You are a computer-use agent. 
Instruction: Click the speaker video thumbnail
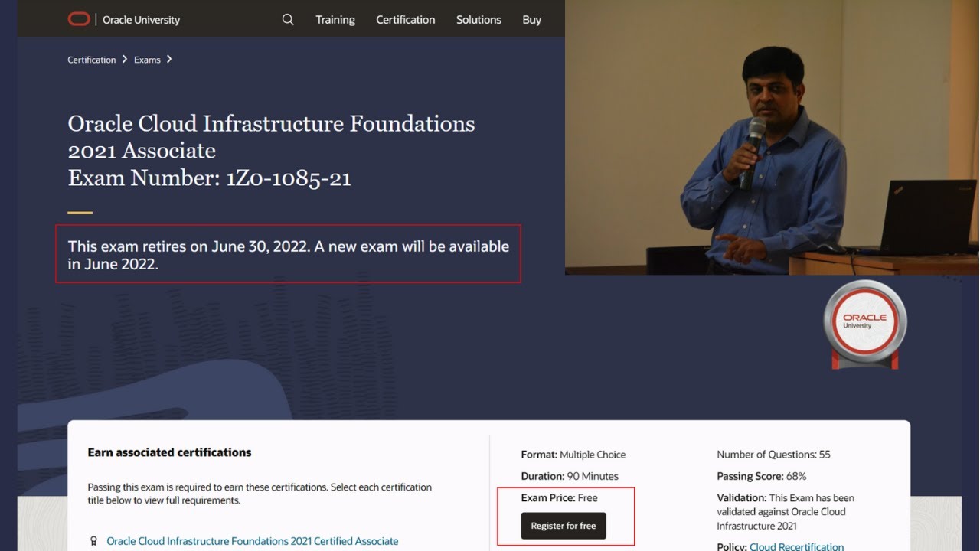772,137
